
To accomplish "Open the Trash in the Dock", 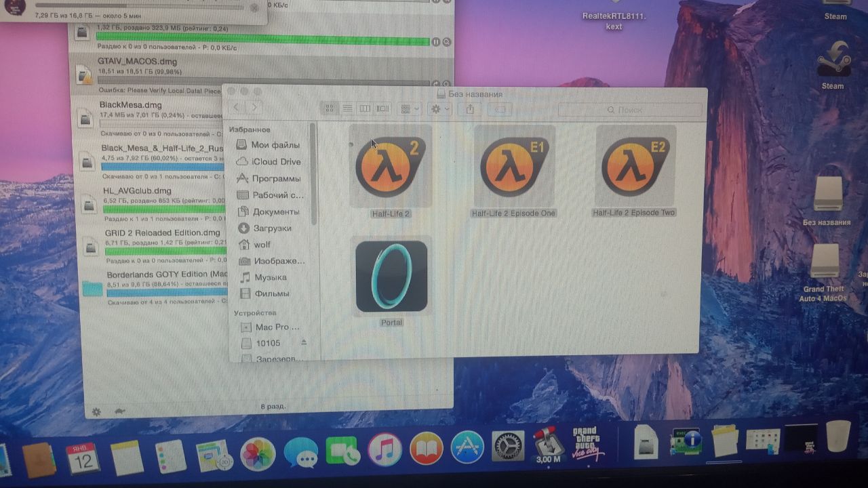I will coord(839,437).
